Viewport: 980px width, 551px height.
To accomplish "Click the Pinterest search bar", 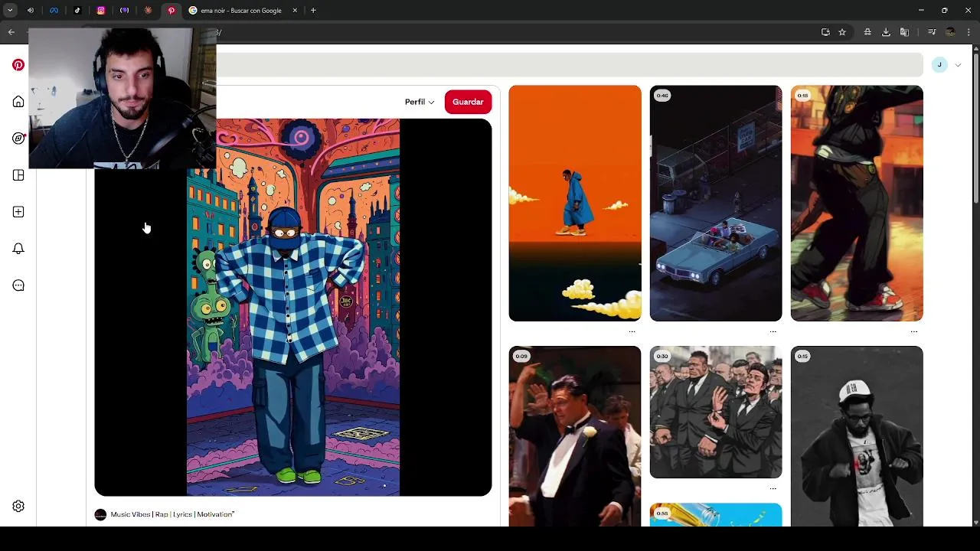I will coord(570,65).
